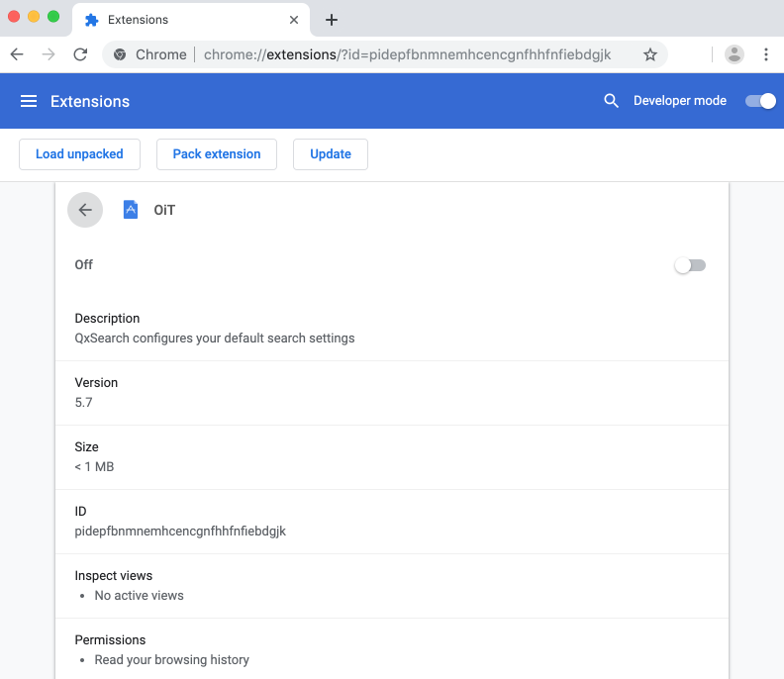The image size is (784, 679).
Task: Click the Chrome site info icon
Action: [120, 54]
